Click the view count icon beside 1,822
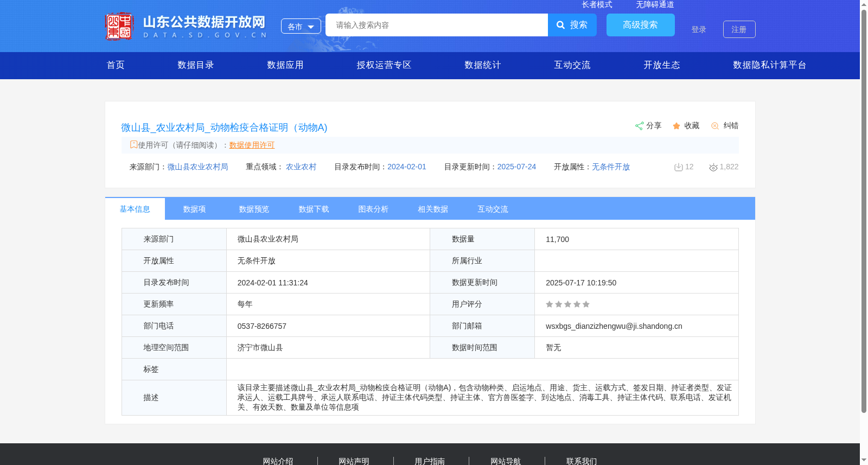This screenshot has width=868, height=465. [x=713, y=167]
